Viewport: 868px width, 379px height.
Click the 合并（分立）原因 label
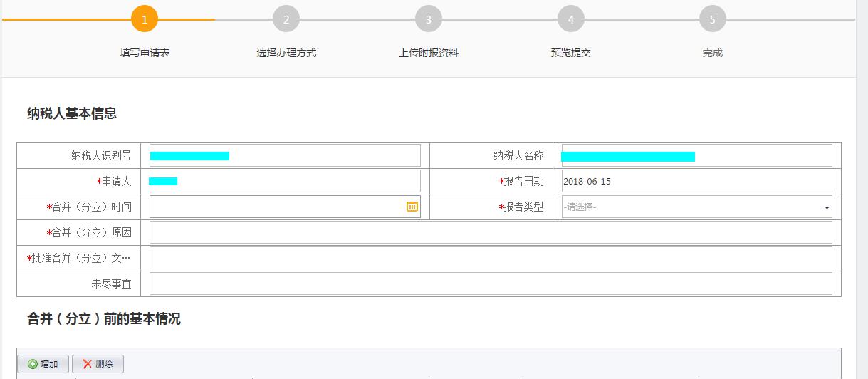click(x=89, y=232)
